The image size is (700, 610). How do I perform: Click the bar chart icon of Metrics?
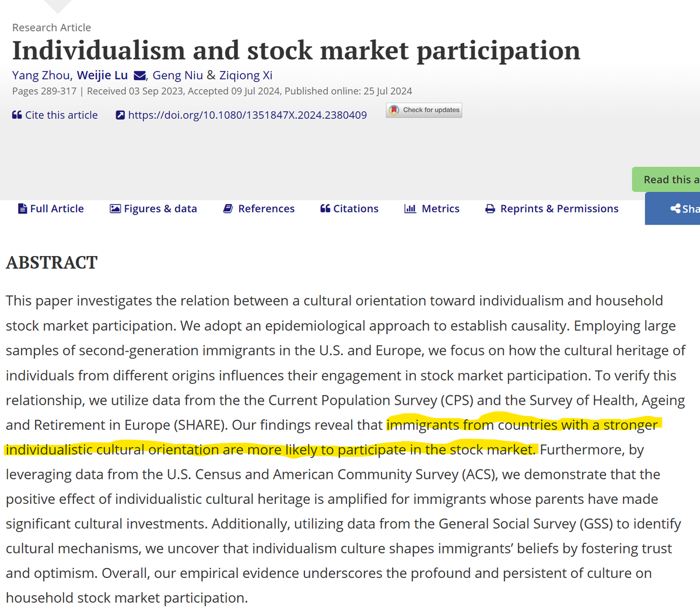410,209
